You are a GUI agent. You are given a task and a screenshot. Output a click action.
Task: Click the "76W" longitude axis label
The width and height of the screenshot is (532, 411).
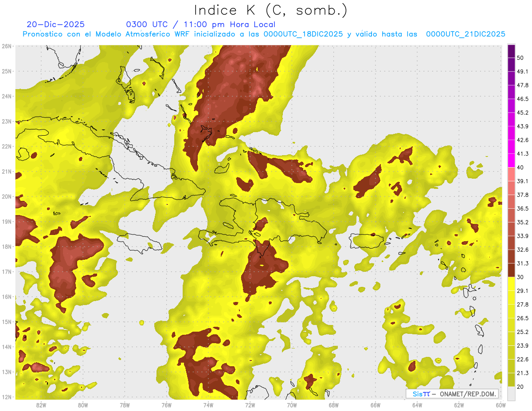[x=167, y=405]
